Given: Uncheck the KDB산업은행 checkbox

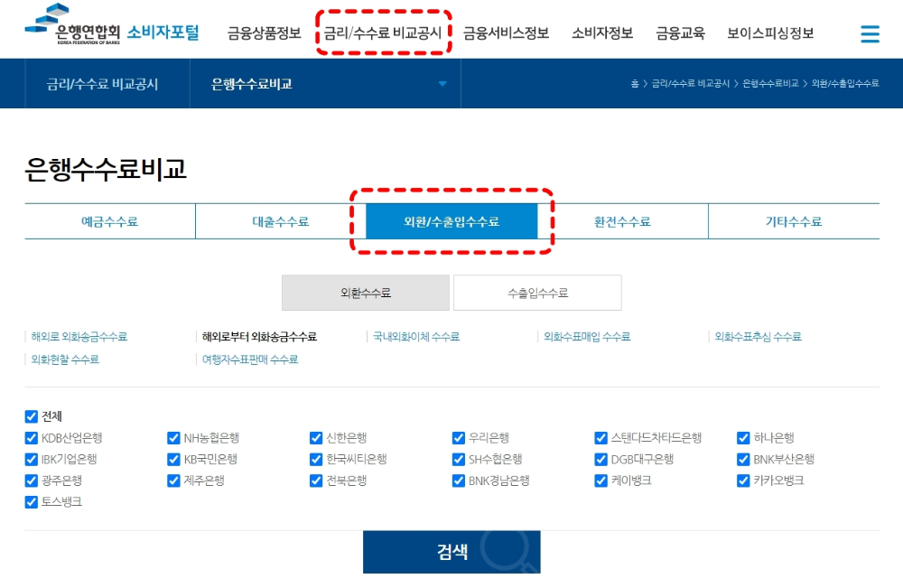Looking at the screenshot, I should click(x=31, y=438).
